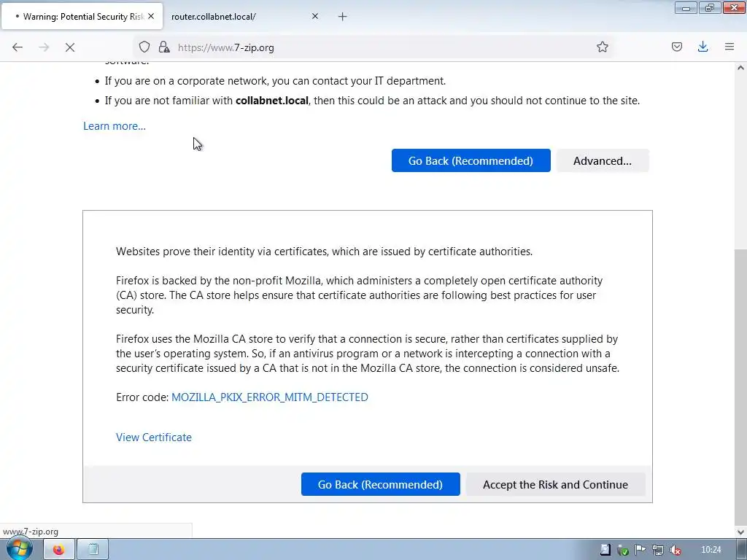Click the scrollbar down arrow
747x560 pixels.
coord(740,532)
